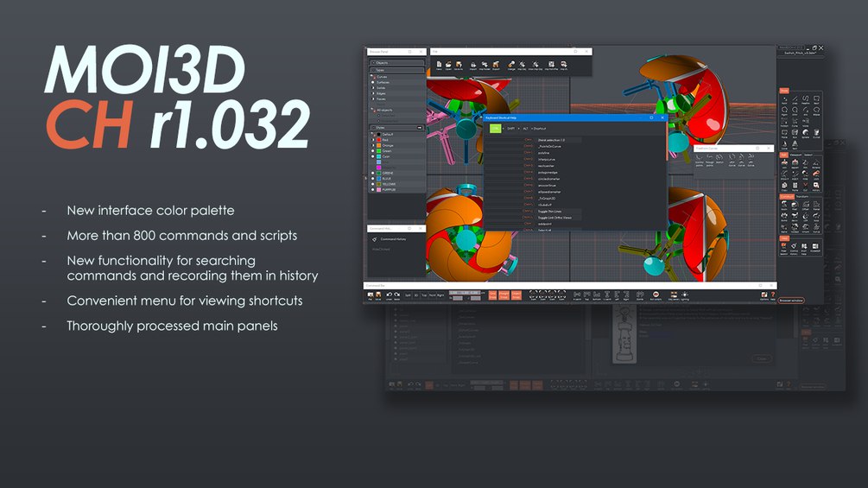Open the Construct tab
Viewport: 868px width, 488px height.
pos(787,196)
